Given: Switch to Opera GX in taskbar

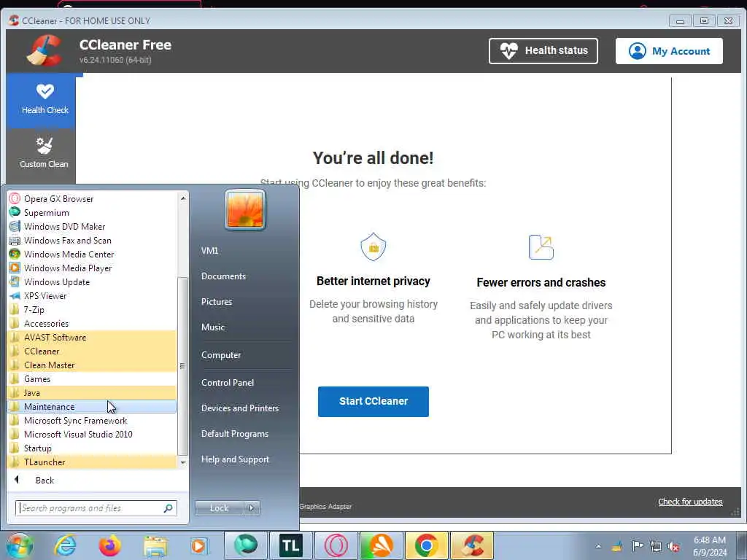Looking at the screenshot, I should point(336,545).
